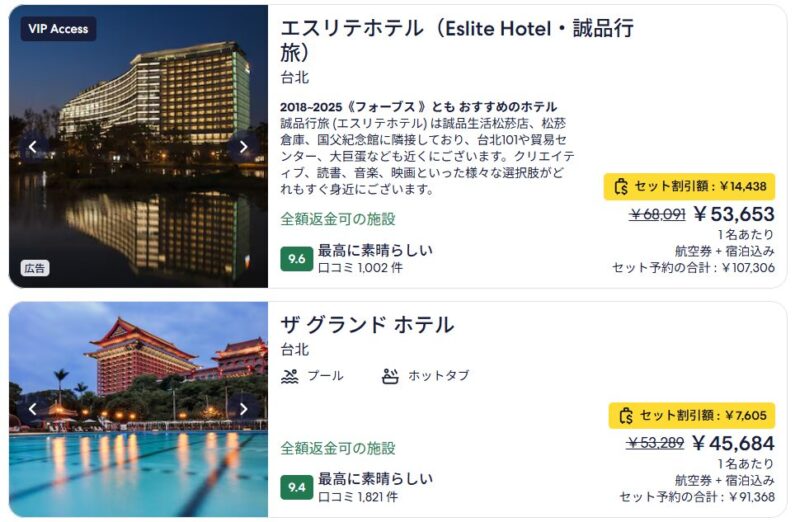Click the hot tub amenity icon
The width and height of the screenshot is (800, 522).
point(390,376)
